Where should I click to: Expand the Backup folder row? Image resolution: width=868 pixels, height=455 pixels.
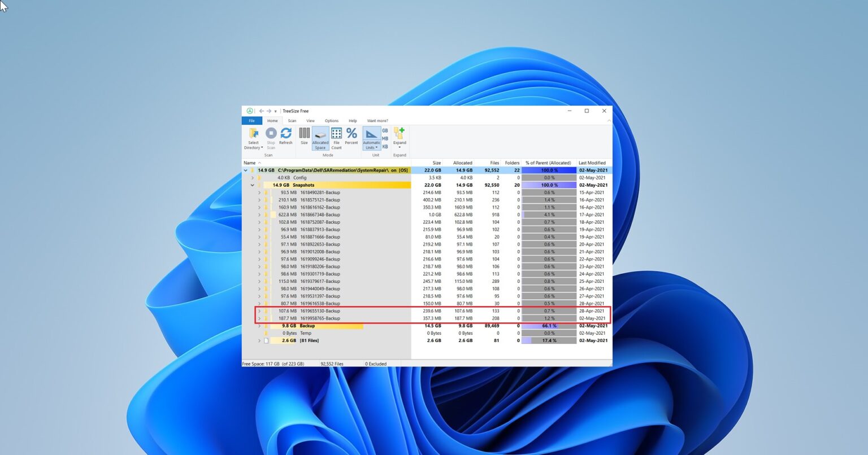[259, 326]
